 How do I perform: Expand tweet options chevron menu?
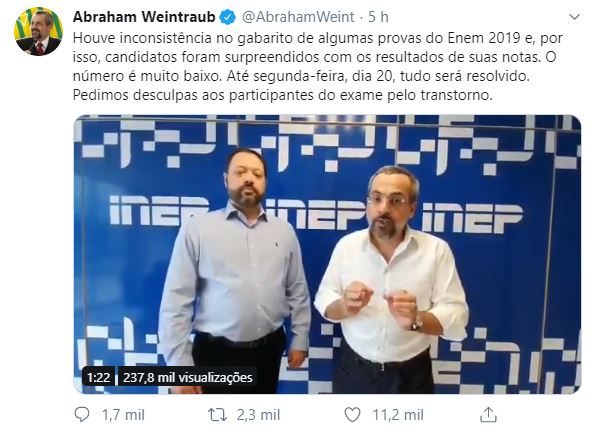pos(575,17)
